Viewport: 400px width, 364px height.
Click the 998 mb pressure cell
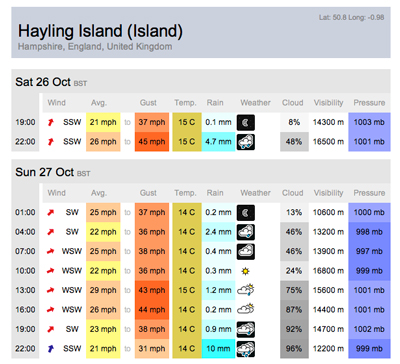[x=369, y=232]
